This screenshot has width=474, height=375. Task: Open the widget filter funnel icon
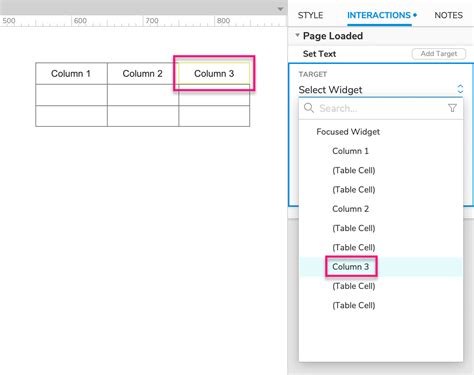pyautogui.click(x=452, y=108)
